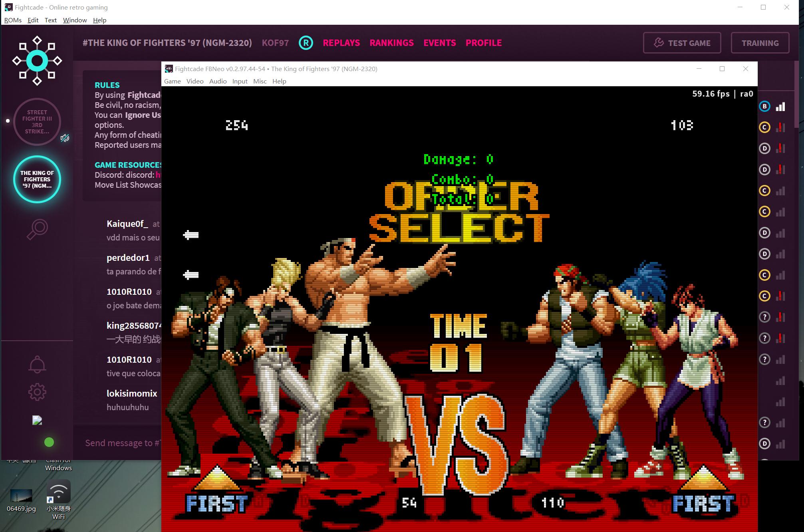Open notifications bell icon
Screen dimensions: 804x532
click(37, 364)
